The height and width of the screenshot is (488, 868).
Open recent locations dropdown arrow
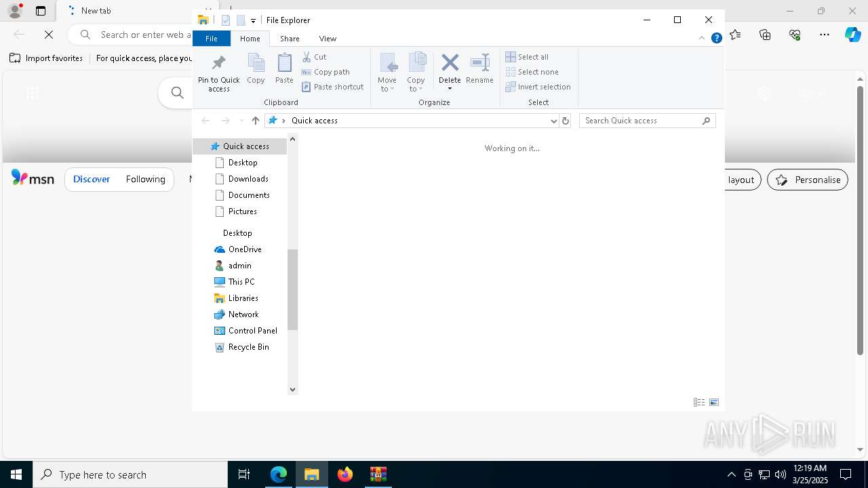(241, 121)
